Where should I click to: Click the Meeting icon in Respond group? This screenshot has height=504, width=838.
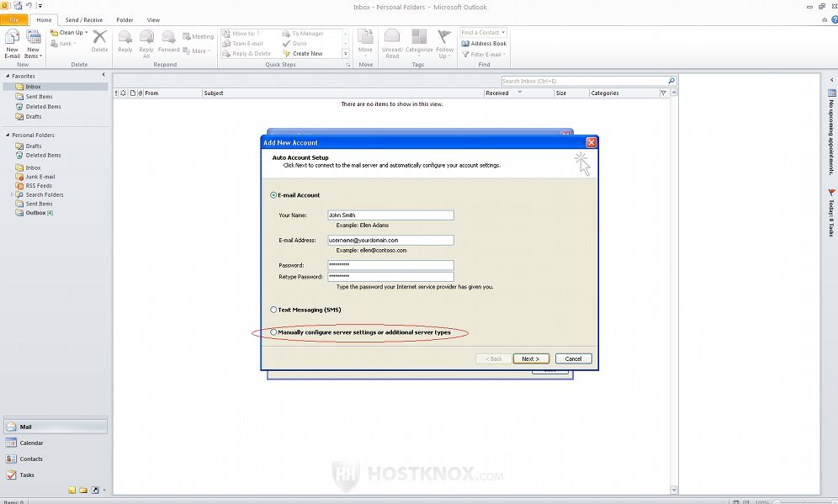(x=187, y=36)
